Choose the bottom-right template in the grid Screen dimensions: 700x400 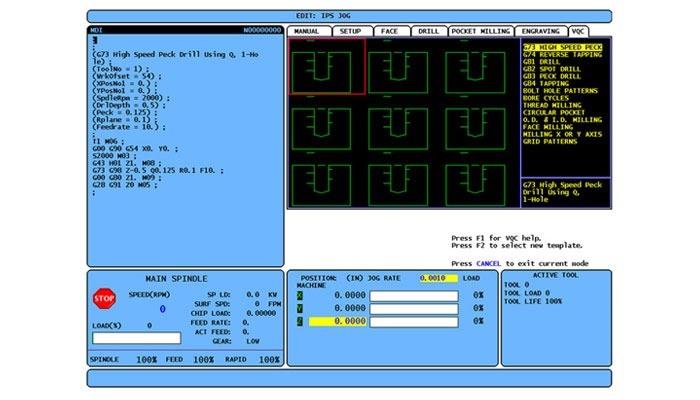(x=475, y=184)
